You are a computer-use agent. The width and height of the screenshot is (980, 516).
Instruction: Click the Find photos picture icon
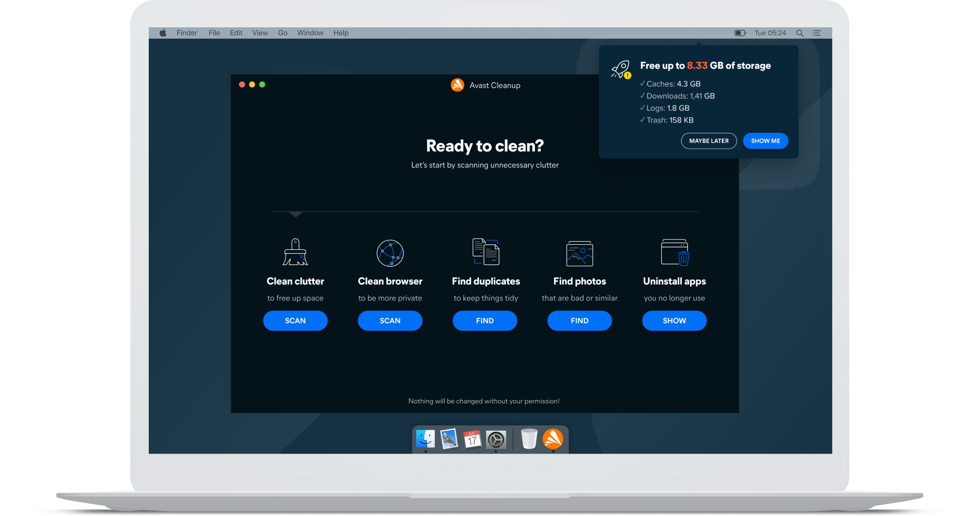click(580, 254)
